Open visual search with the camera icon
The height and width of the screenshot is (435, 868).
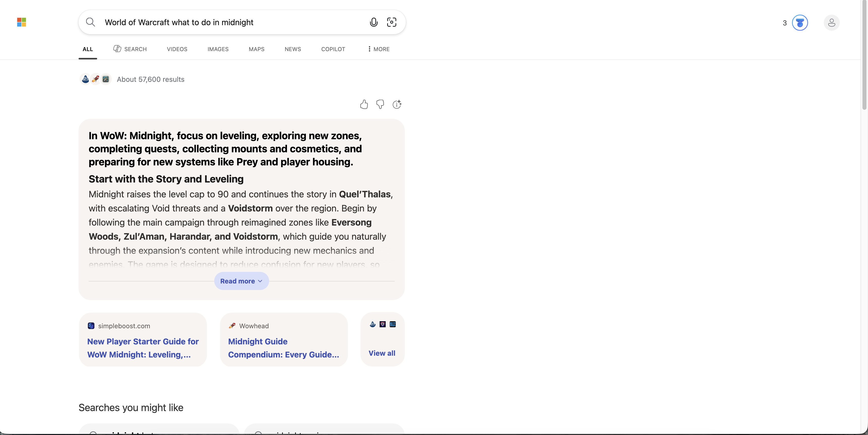(392, 22)
